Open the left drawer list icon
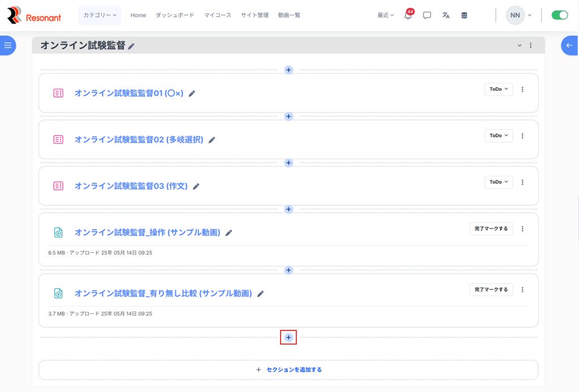579x392 pixels. tap(8, 45)
